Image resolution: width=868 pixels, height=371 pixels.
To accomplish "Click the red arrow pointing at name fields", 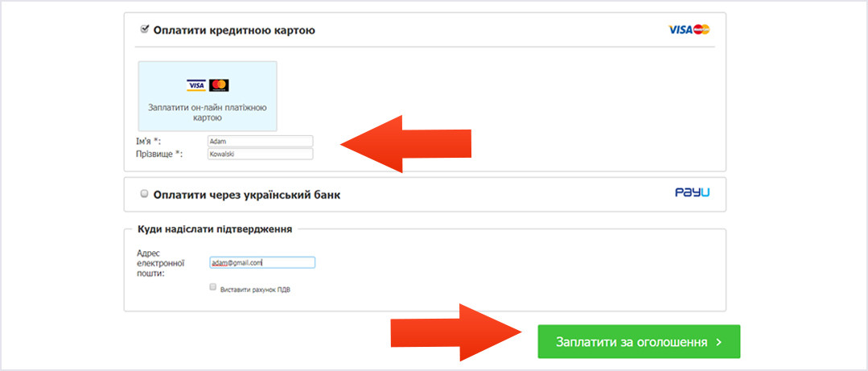I will (405, 144).
